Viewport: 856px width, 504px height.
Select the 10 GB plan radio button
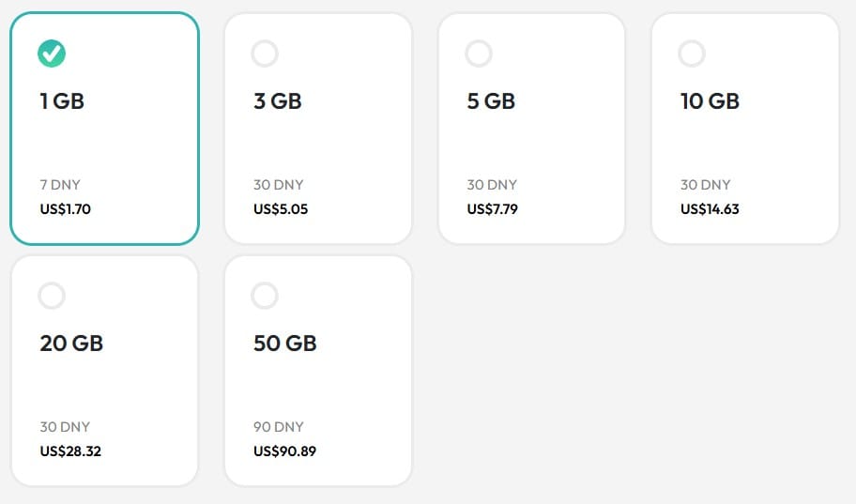[x=692, y=53]
